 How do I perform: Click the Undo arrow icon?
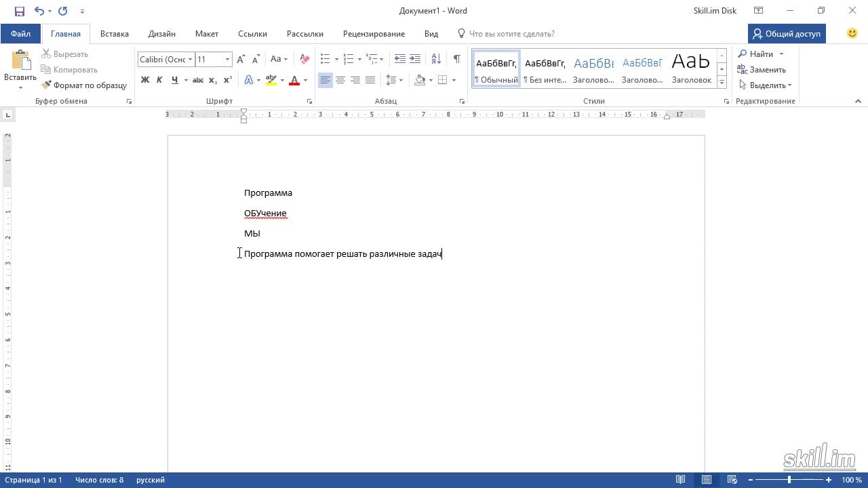coord(39,11)
